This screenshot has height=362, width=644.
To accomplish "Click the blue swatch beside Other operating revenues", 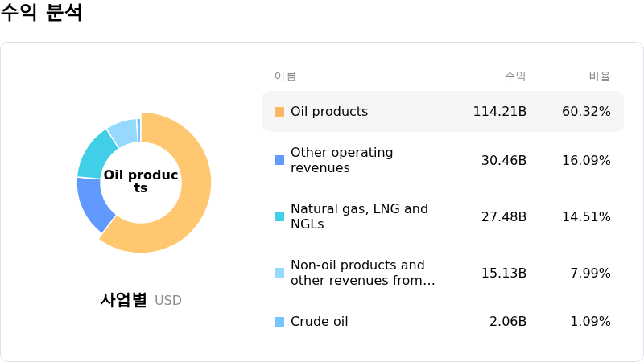I will 279,160.
